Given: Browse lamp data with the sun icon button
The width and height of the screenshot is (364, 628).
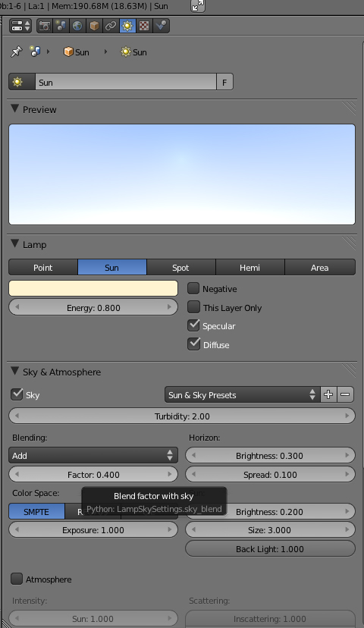Looking at the screenshot, I should 22,82.
